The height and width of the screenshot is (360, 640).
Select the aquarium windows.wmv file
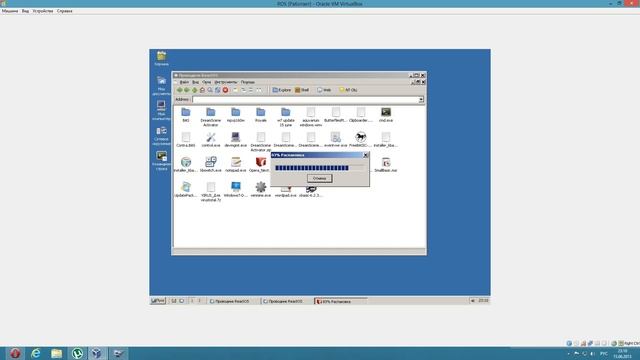[311, 117]
